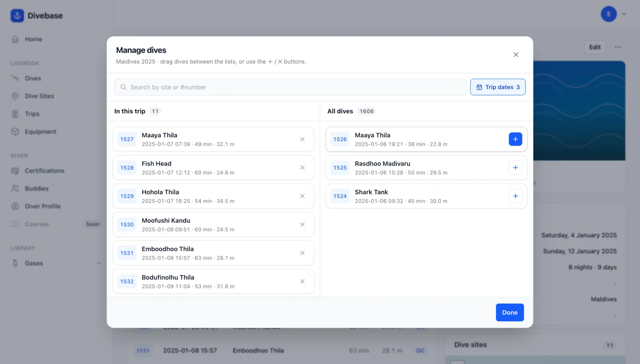The image size is (640, 364).
Task: Remove dive 1527 Maaya Thila from trip
Action: 302,139
